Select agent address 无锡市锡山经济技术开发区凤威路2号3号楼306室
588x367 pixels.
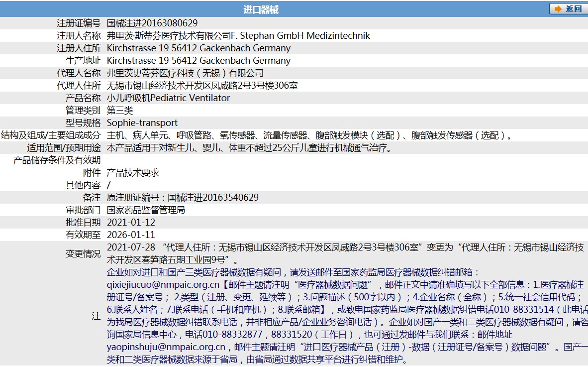tap(202, 86)
